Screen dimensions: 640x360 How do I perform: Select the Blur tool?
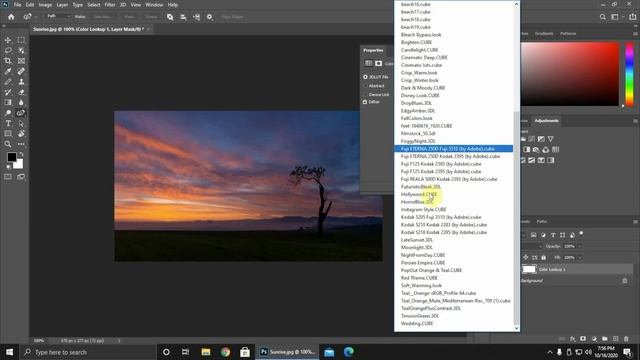coord(21,102)
